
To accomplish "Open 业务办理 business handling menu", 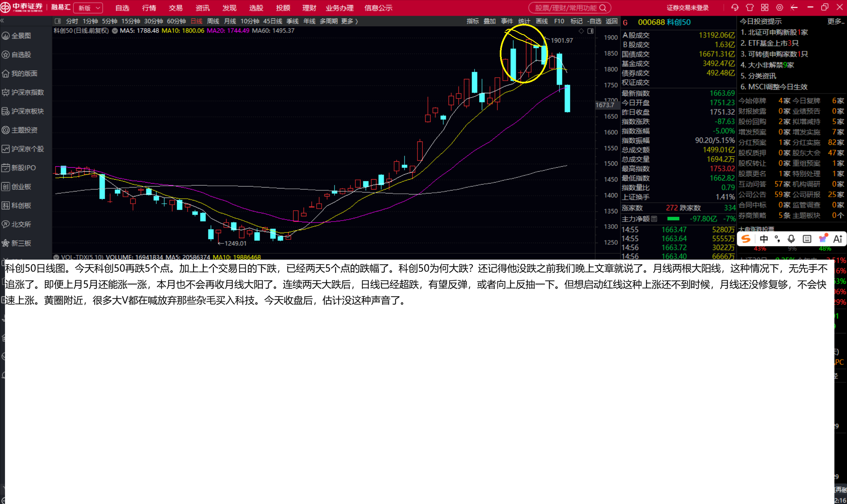I will point(340,8).
